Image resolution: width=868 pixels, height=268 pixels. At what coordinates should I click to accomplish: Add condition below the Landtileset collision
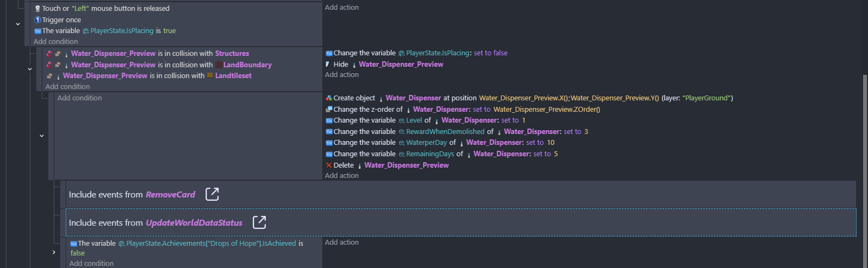[x=68, y=87]
